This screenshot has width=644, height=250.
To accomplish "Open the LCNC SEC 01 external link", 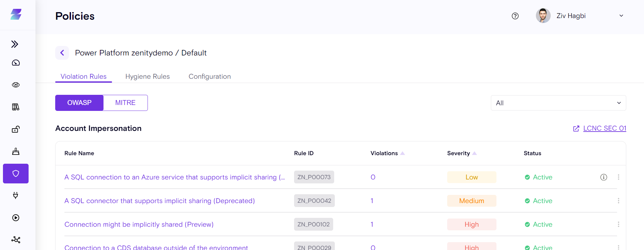I will pos(604,129).
